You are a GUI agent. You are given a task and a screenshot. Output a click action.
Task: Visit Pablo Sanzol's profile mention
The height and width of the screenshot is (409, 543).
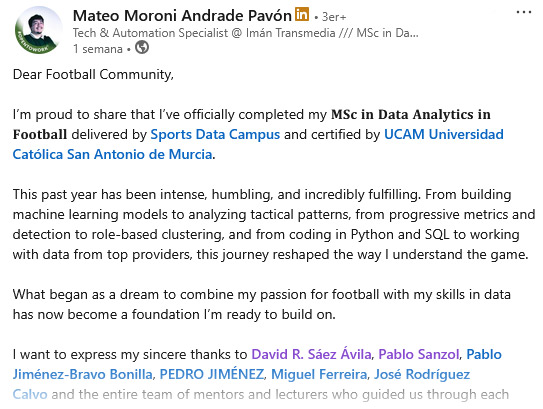coord(418,354)
